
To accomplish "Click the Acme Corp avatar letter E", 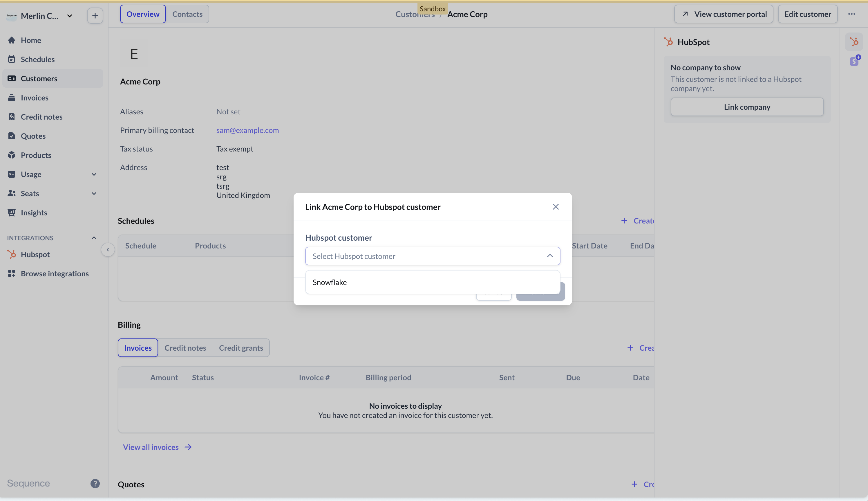I will click(x=134, y=54).
